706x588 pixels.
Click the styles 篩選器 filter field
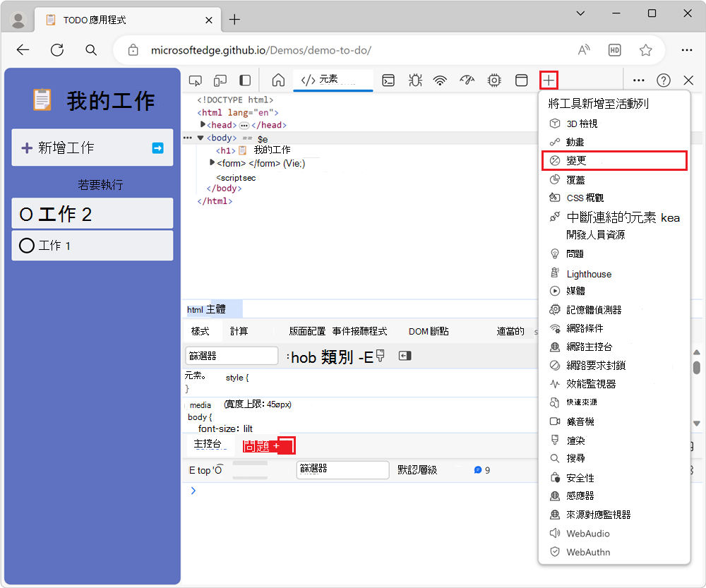pos(232,356)
